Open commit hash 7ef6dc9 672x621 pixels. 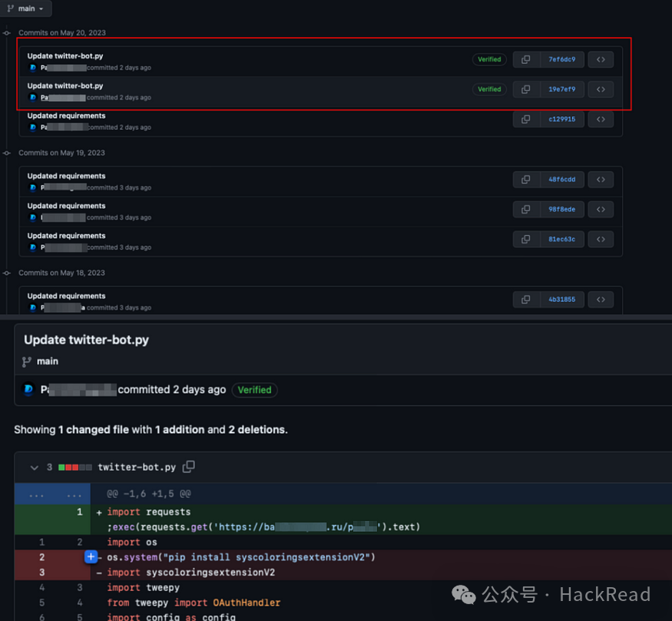pyautogui.click(x=562, y=59)
